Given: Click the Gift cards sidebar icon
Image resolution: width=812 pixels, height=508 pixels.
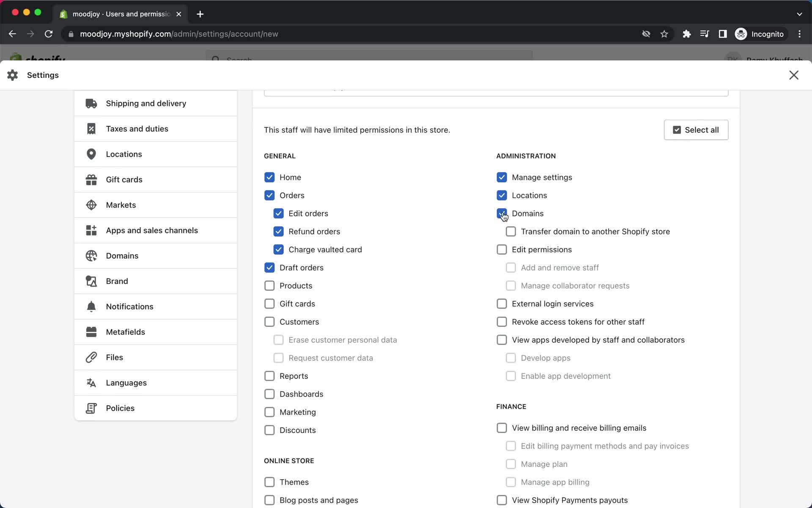Looking at the screenshot, I should (91, 179).
